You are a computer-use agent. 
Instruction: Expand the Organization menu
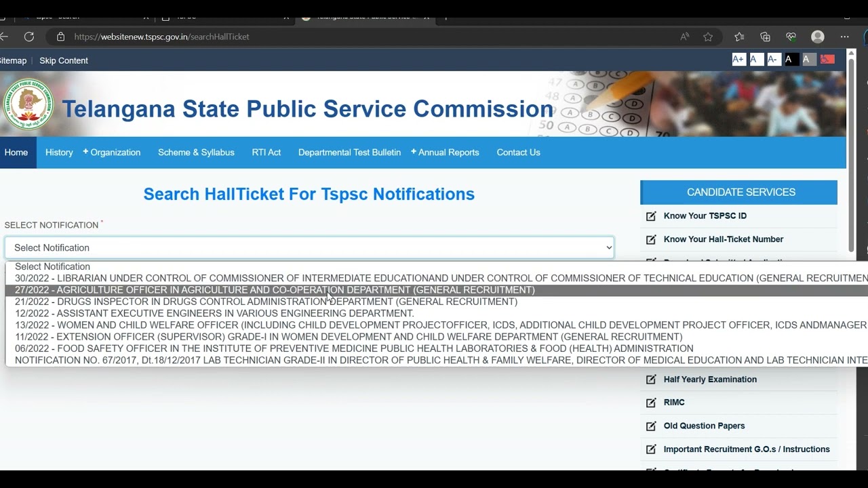pyautogui.click(x=112, y=152)
